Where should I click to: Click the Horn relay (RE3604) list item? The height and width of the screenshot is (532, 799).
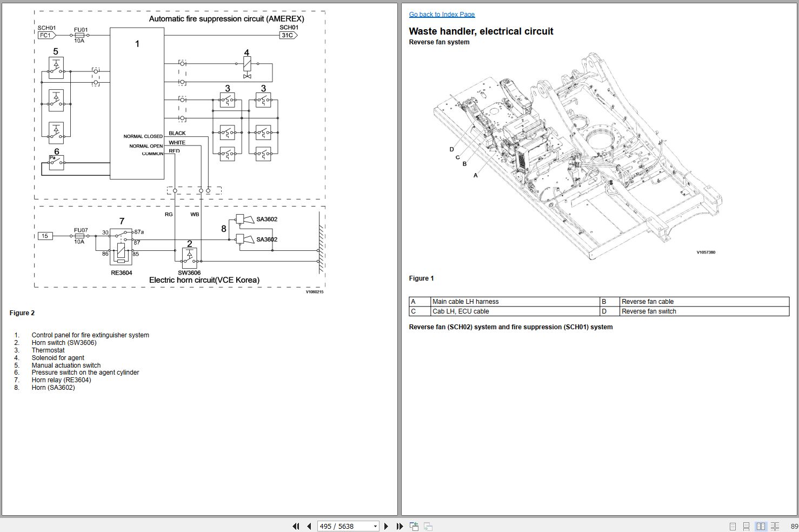pyautogui.click(x=61, y=380)
